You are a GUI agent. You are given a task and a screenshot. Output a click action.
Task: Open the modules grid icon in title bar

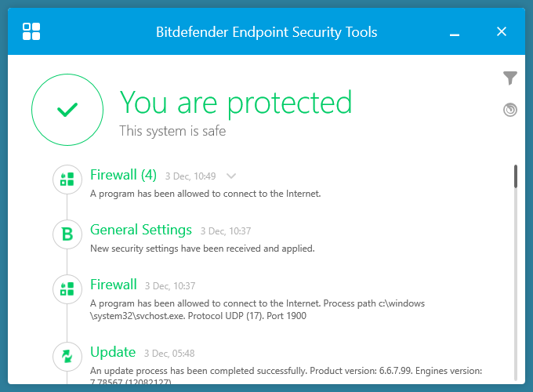pyautogui.click(x=31, y=31)
